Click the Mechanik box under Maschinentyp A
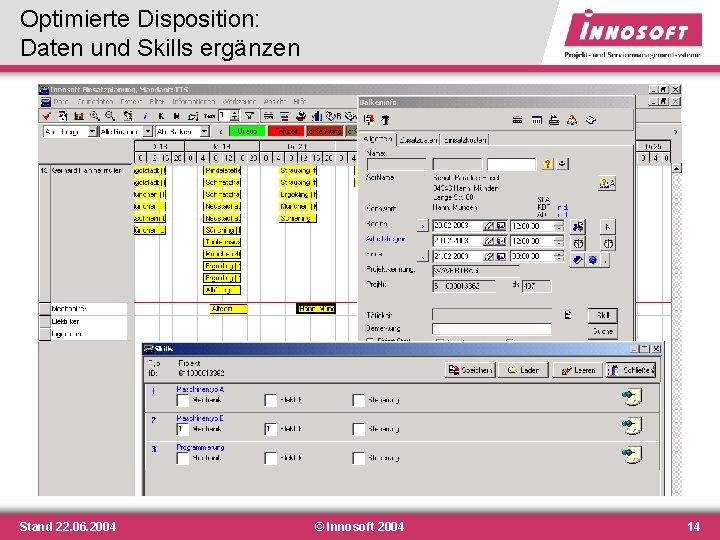720x540 pixels. [x=183, y=400]
